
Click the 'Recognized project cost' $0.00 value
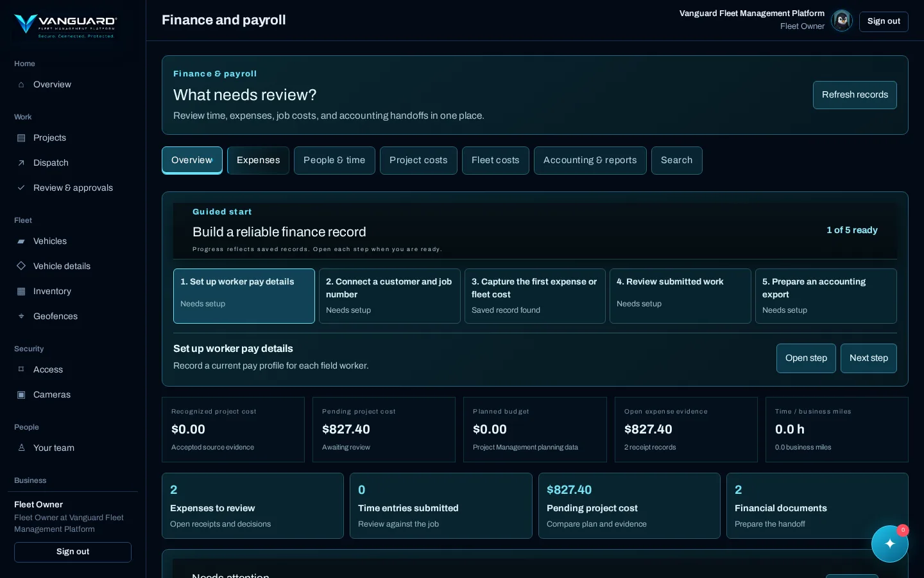tap(188, 430)
